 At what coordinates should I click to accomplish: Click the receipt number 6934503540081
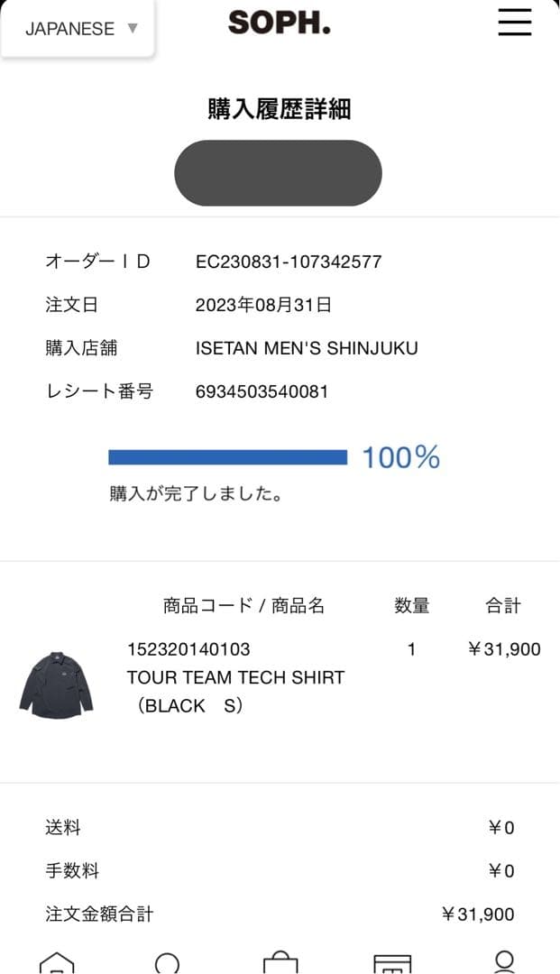click(262, 391)
